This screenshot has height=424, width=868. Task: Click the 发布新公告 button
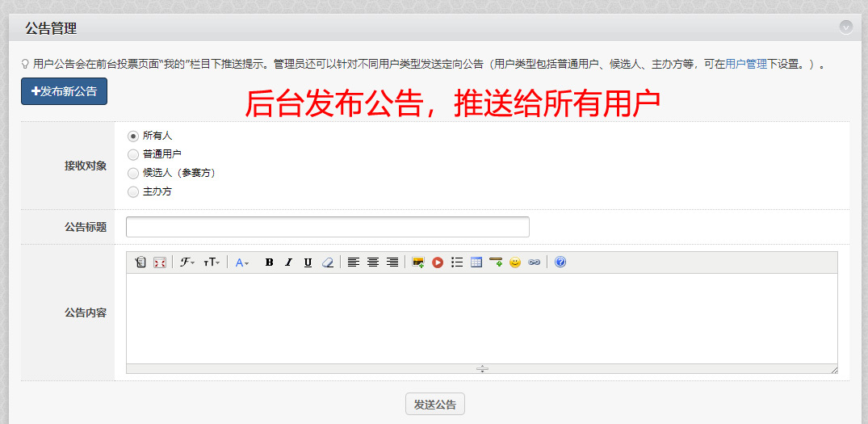click(64, 91)
